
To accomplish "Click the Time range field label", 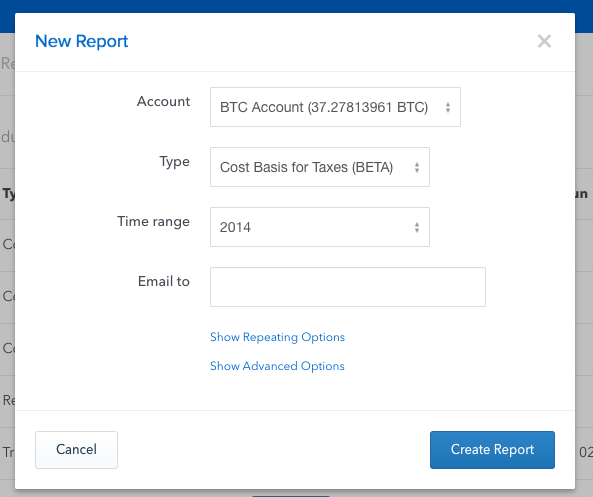I will tap(153, 222).
